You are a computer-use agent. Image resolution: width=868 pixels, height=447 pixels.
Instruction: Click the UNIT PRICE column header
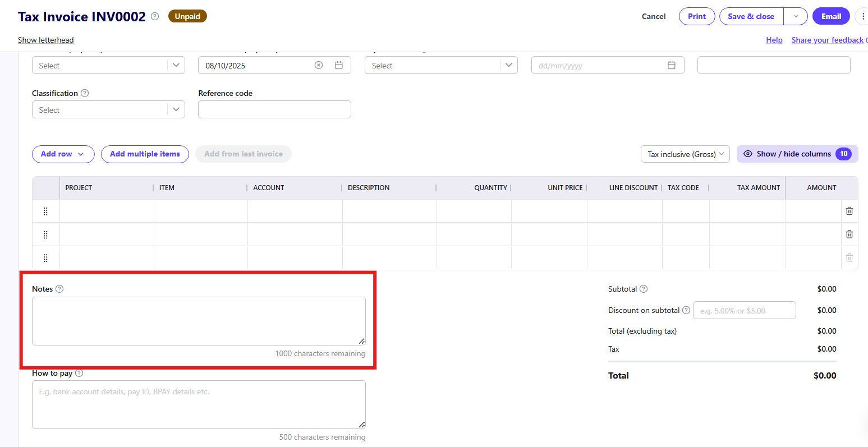click(x=565, y=188)
